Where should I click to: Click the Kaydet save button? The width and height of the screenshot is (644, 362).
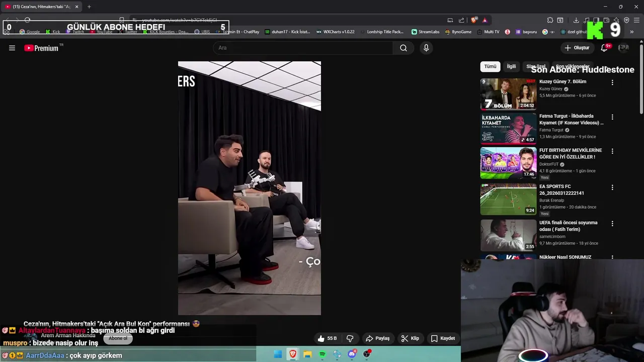[443, 338]
